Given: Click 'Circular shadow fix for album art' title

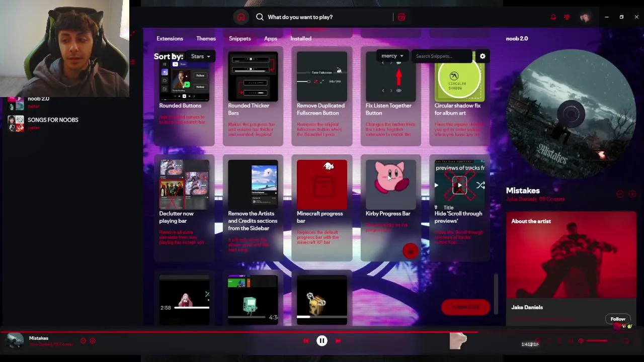Looking at the screenshot, I should [457, 109].
